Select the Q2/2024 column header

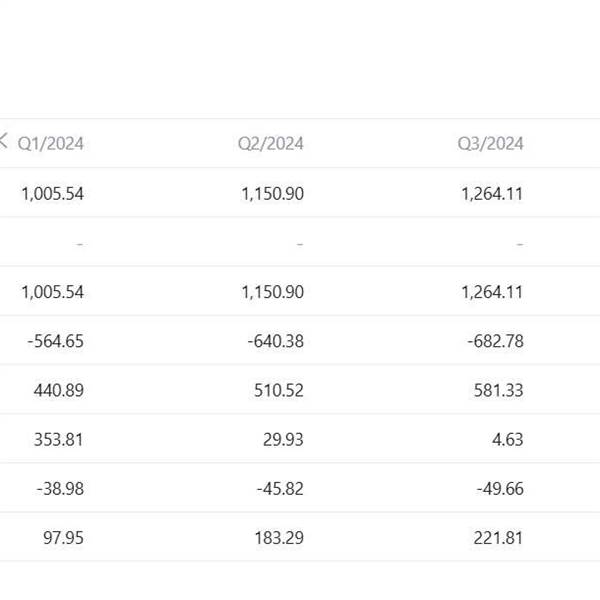click(271, 144)
